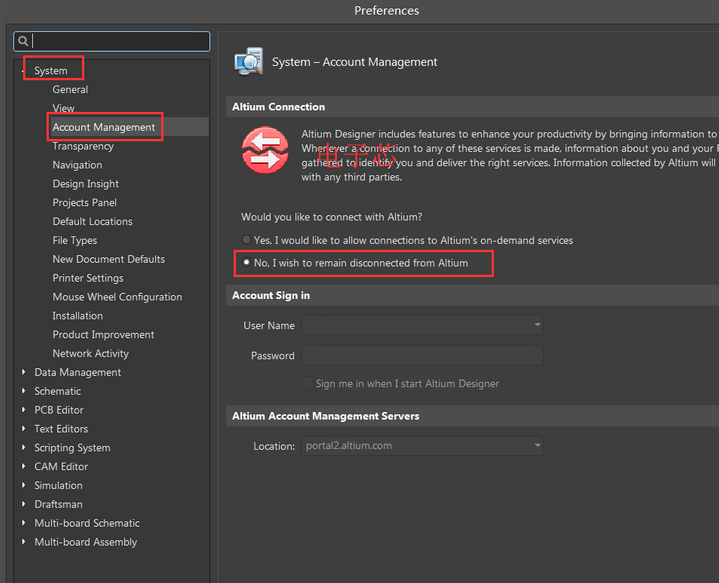This screenshot has width=719, height=583.
Task: Expand the Simulation node
Action: [x=23, y=485]
